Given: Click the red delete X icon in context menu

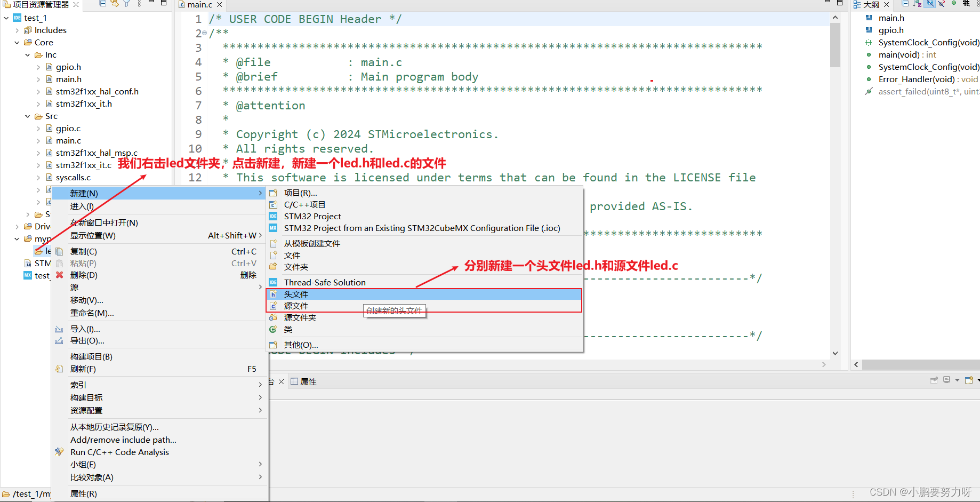Looking at the screenshot, I should coord(59,275).
